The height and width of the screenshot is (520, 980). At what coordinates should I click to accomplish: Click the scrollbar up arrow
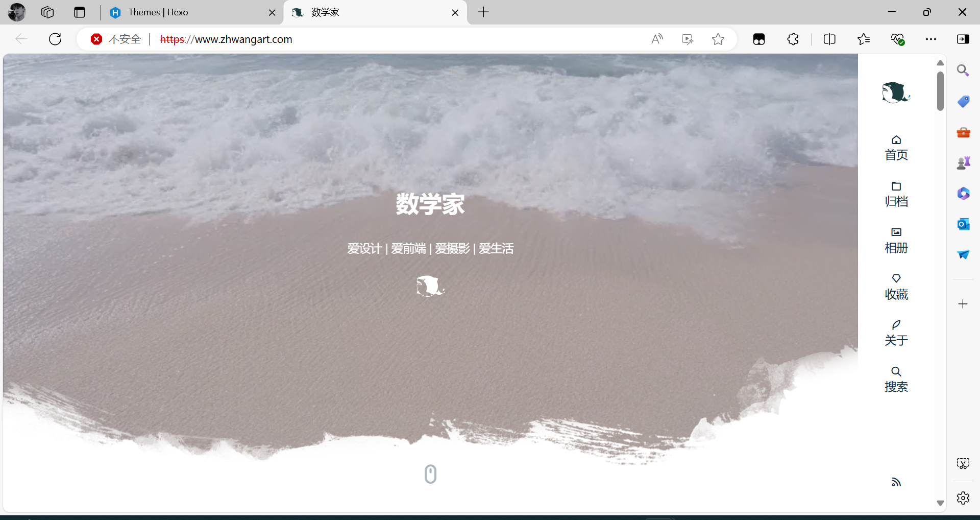(940, 63)
